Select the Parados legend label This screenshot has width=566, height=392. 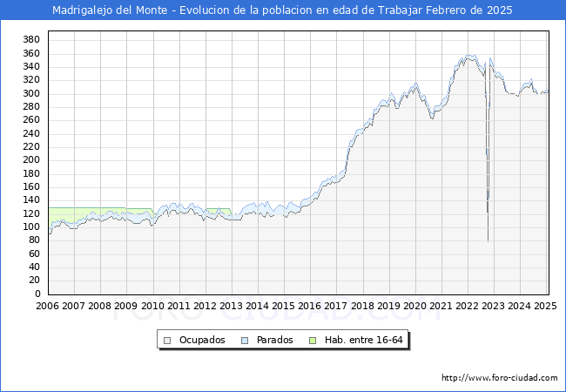point(274,340)
